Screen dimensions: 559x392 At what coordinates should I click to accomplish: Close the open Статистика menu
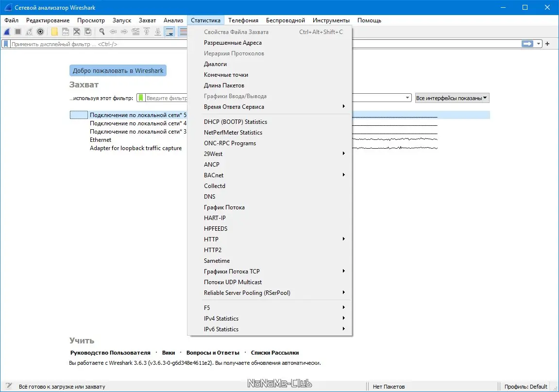point(206,20)
